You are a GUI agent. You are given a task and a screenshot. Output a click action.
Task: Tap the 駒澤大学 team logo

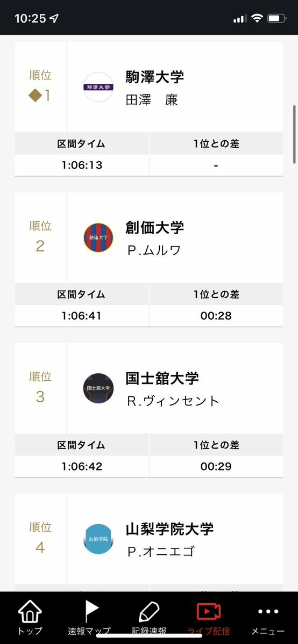(x=98, y=87)
